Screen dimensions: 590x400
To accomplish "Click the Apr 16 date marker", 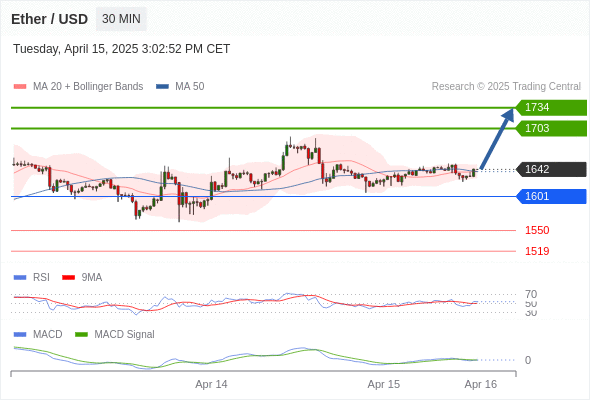I will (481, 384).
